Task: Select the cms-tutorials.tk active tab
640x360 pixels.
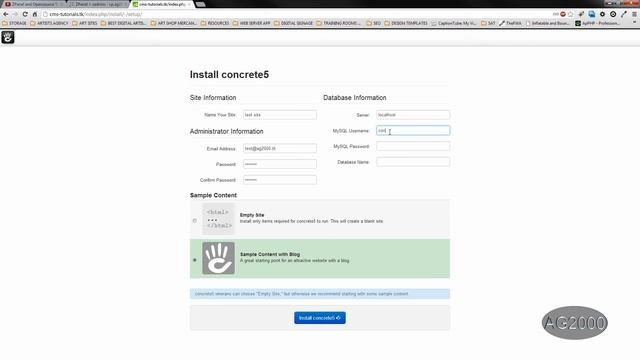Action: click(x=162, y=4)
